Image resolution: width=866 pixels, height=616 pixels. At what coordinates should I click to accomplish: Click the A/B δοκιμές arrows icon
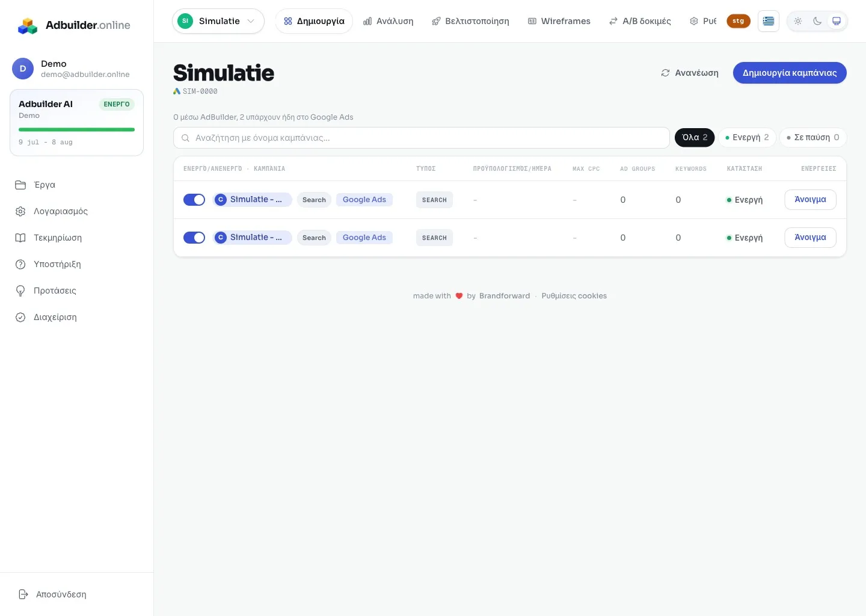pos(613,21)
